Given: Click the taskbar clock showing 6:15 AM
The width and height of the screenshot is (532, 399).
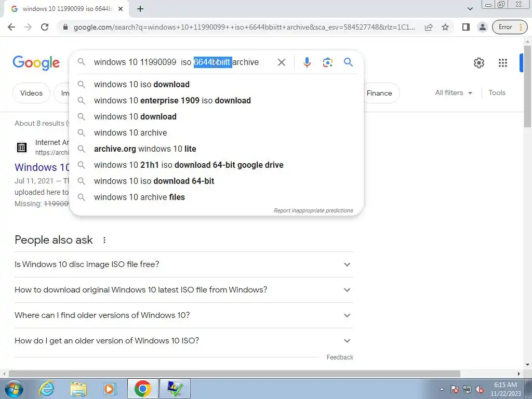Looking at the screenshot, I should (506, 389).
